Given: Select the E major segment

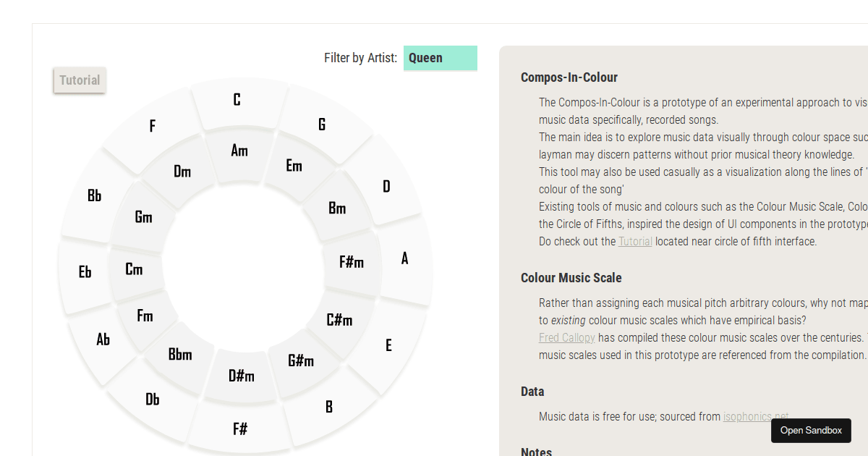Looking at the screenshot, I should pyautogui.click(x=388, y=345).
